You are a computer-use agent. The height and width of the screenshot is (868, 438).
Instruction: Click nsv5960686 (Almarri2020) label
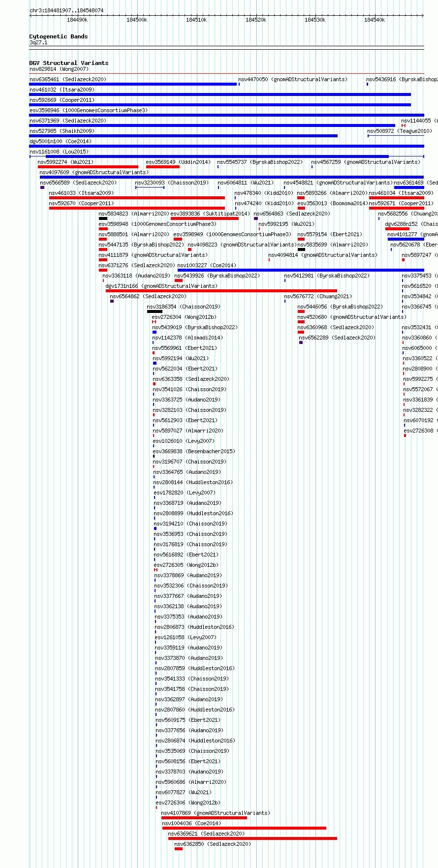191,782
